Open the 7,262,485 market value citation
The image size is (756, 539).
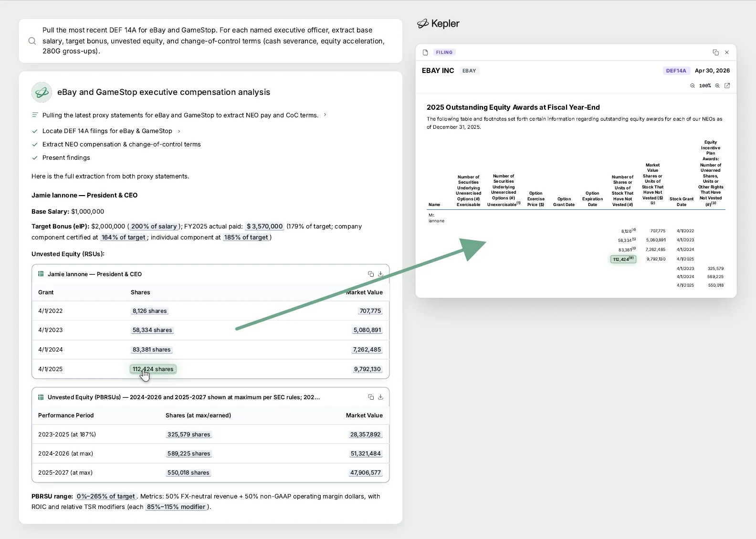click(367, 350)
